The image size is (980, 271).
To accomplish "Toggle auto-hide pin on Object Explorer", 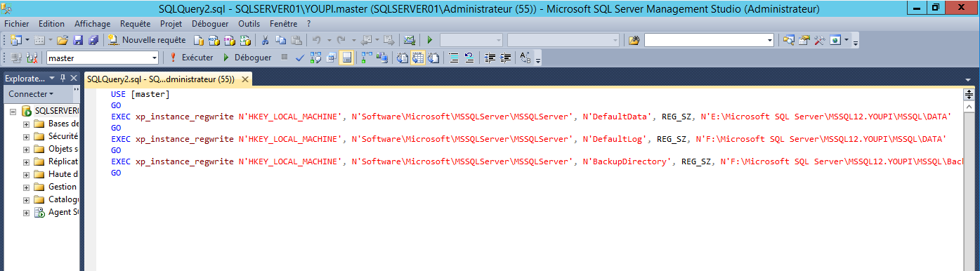I will coord(63,78).
